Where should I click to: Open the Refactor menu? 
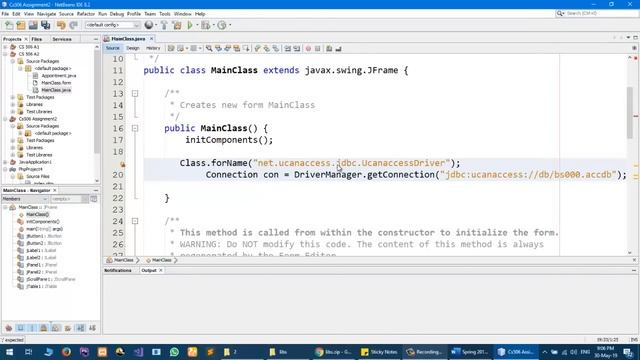click(86, 14)
